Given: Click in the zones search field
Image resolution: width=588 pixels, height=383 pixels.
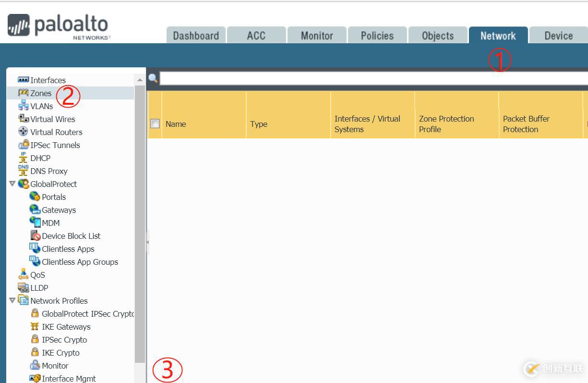Looking at the screenshot, I should click(373, 78).
